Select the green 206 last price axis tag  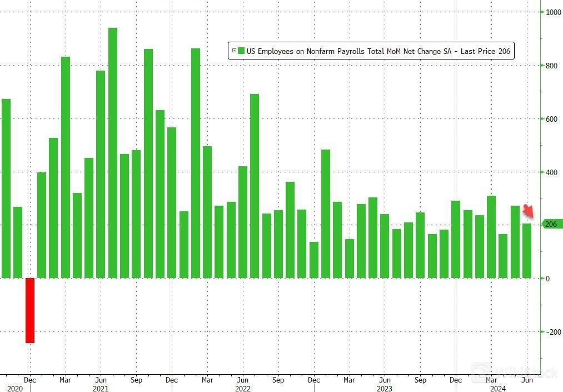551,224
